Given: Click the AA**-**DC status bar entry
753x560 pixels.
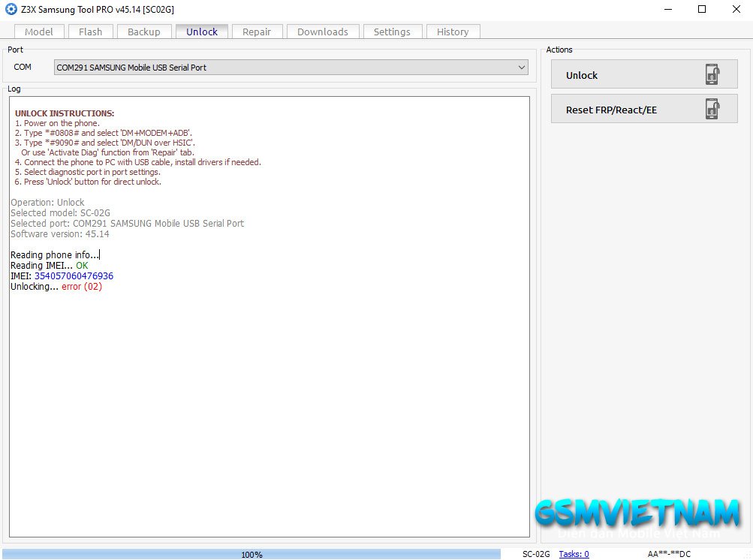Looking at the screenshot, I should pyautogui.click(x=669, y=554).
